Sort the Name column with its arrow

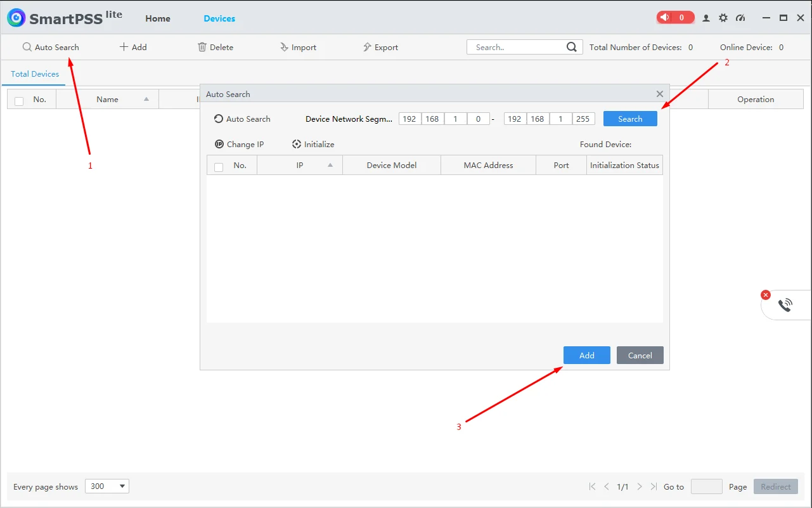click(x=146, y=99)
